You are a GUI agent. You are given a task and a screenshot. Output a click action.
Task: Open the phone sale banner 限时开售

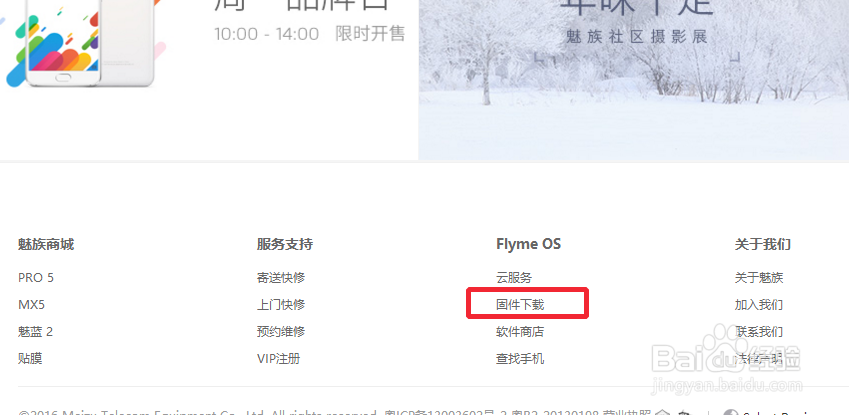click(x=209, y=80)
